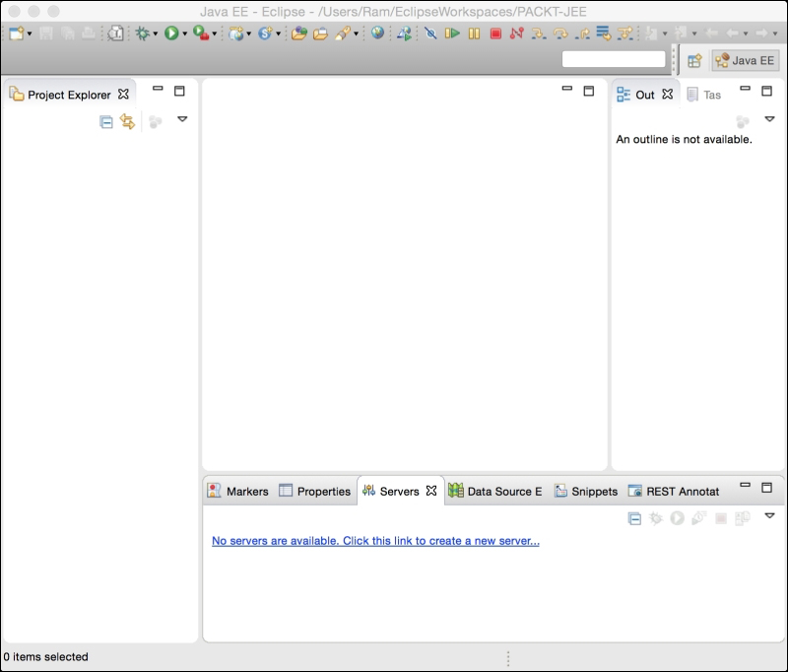Screen dimensions: 788x672
Task: Collapse All in the Servers view
Action: pyautogui.click(x=634, y=518)
